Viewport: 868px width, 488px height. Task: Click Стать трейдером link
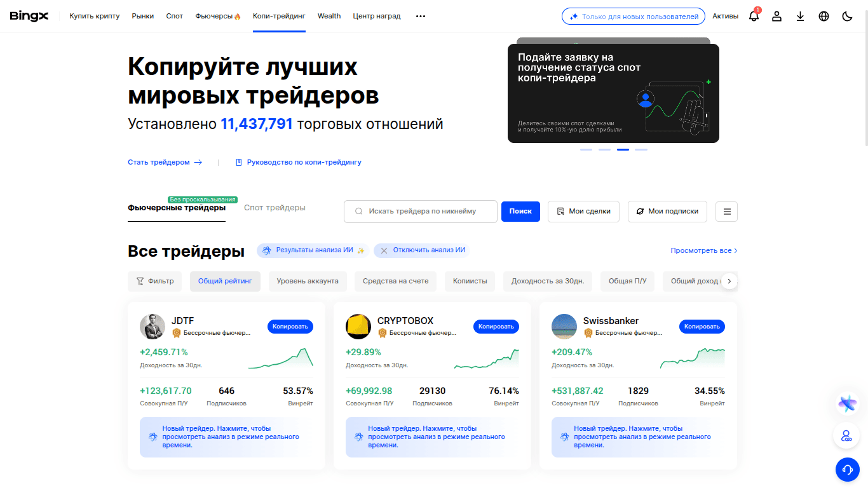click(165, 162)
